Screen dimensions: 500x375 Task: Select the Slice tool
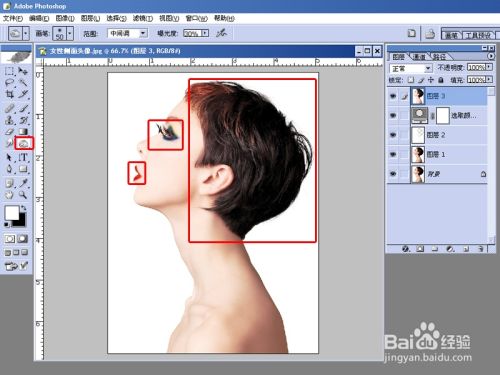coord(23,94)
